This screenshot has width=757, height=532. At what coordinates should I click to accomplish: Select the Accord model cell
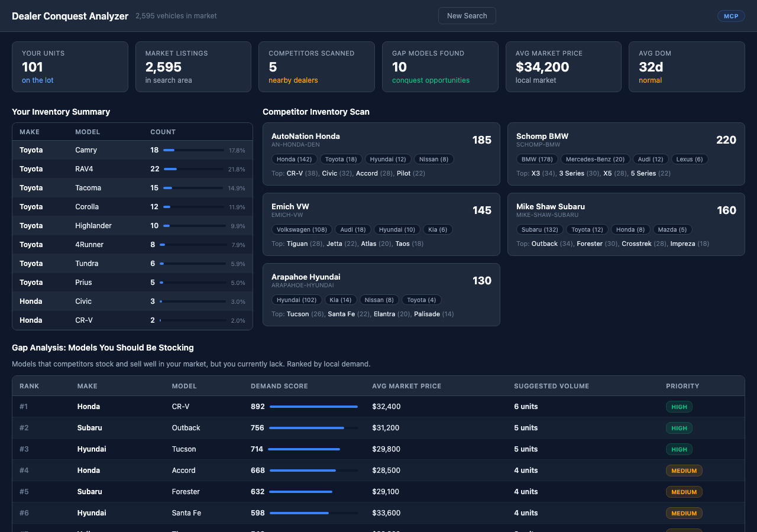[x=183, y=471]
